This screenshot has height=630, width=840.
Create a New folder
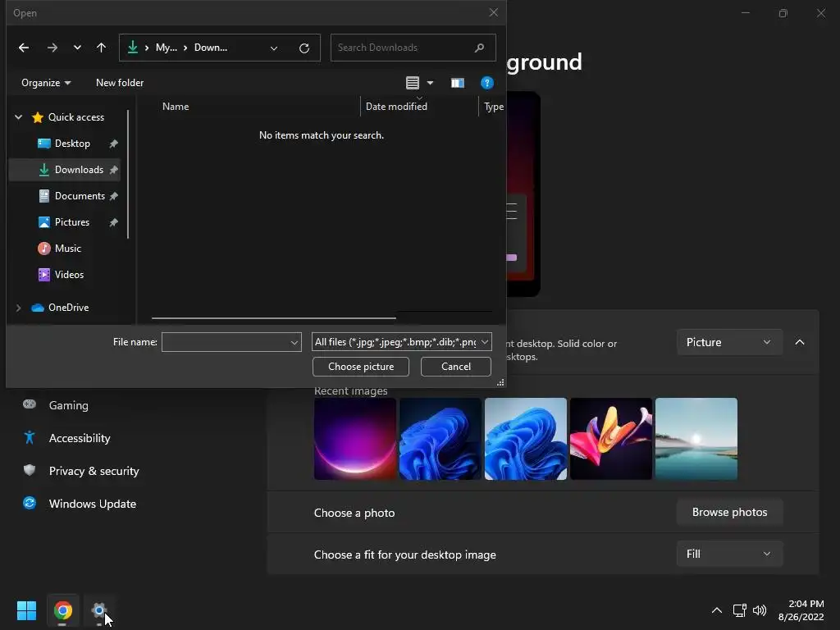[120, 83]
